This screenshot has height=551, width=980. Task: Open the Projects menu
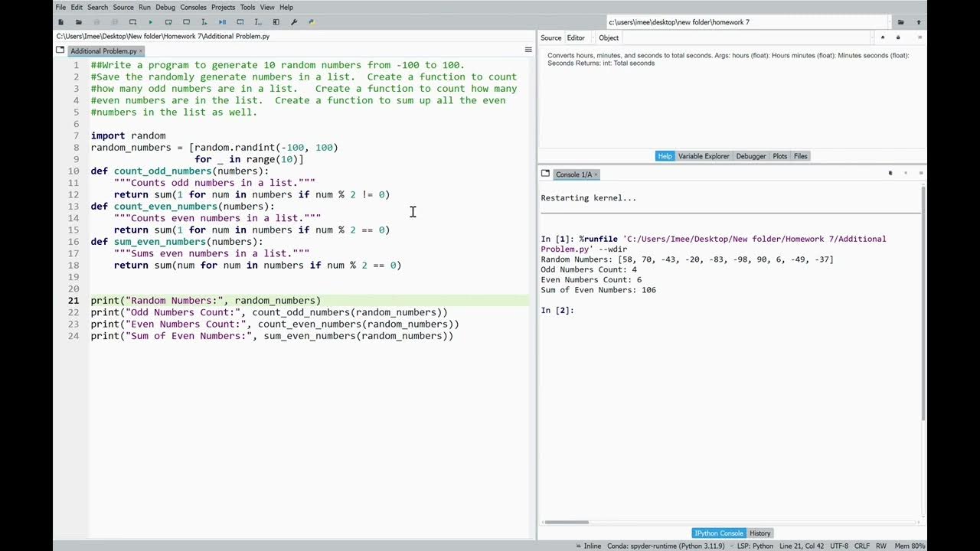click(224, 7)
